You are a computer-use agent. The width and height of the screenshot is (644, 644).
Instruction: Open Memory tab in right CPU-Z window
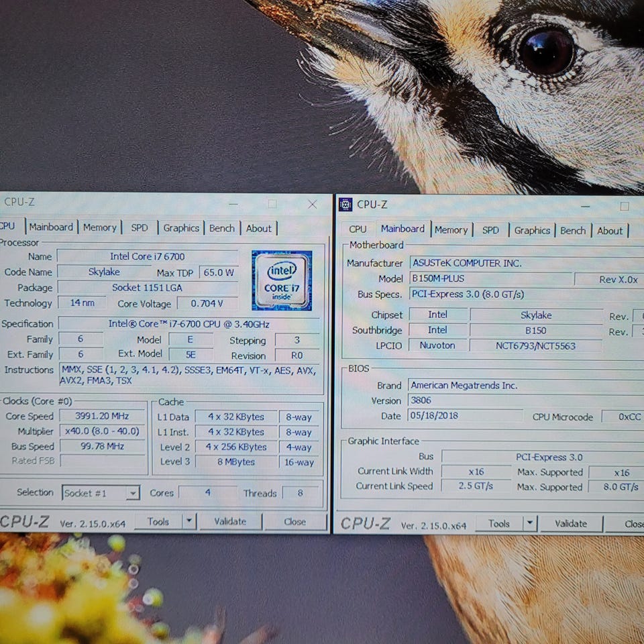pos(451,230)
